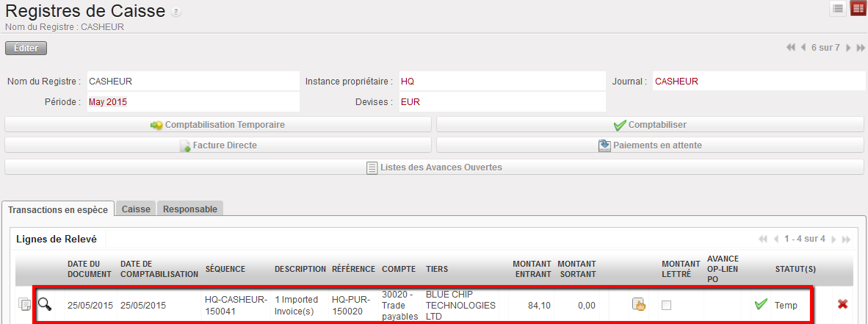Sort by Date de Comptabilisation column
Screen dimensions: 868x324
[159, 269]
